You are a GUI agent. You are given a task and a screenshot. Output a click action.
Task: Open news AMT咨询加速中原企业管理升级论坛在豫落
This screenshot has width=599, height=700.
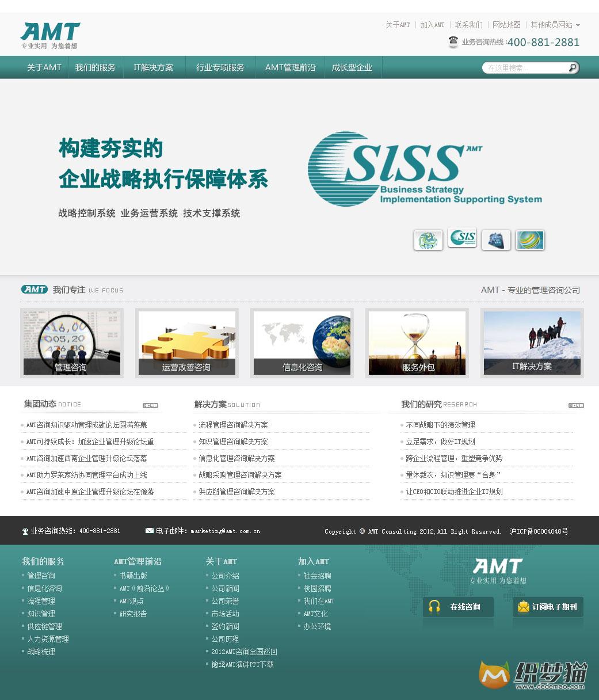click(x=90, y=492)
